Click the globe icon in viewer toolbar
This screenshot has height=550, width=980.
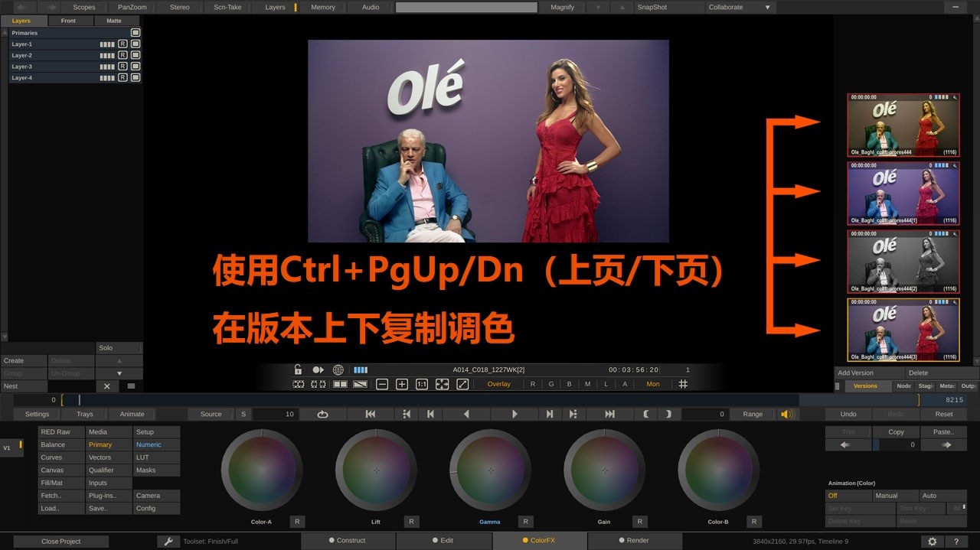(338, 369)
